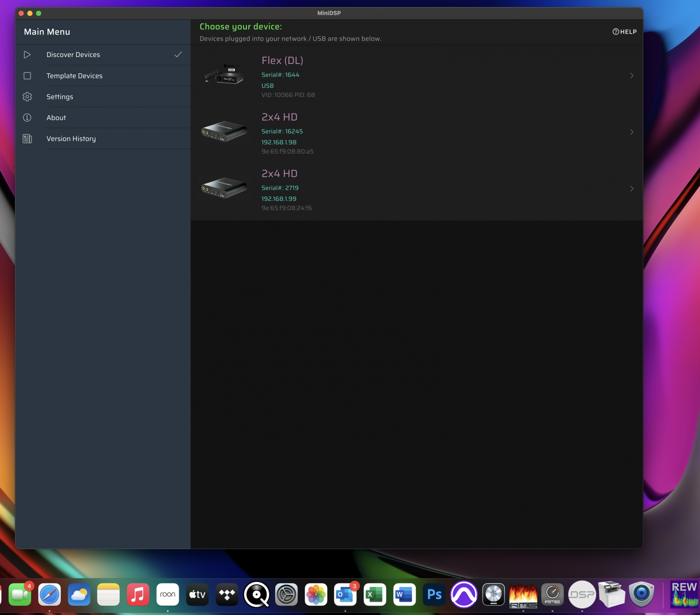Click the Template Devices square icon
Screen dimensions: 700x615
27,76
